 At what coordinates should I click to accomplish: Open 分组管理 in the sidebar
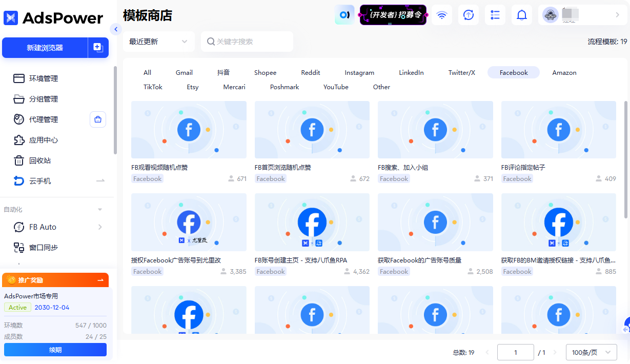pos(43,99)
